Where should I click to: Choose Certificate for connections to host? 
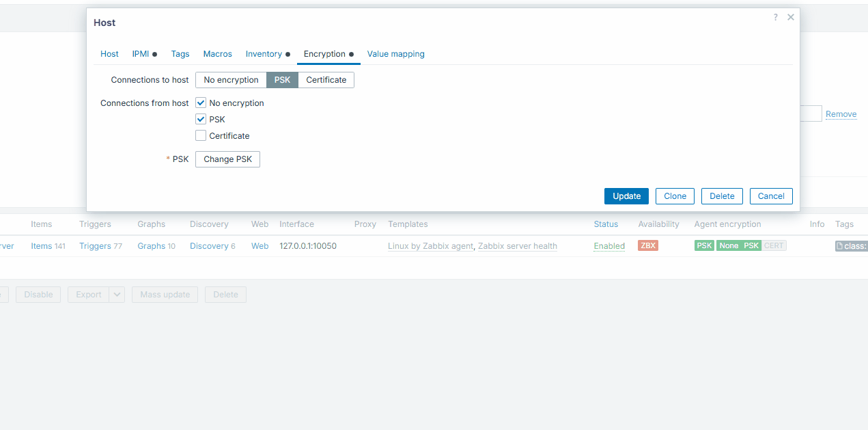(326, 80)
